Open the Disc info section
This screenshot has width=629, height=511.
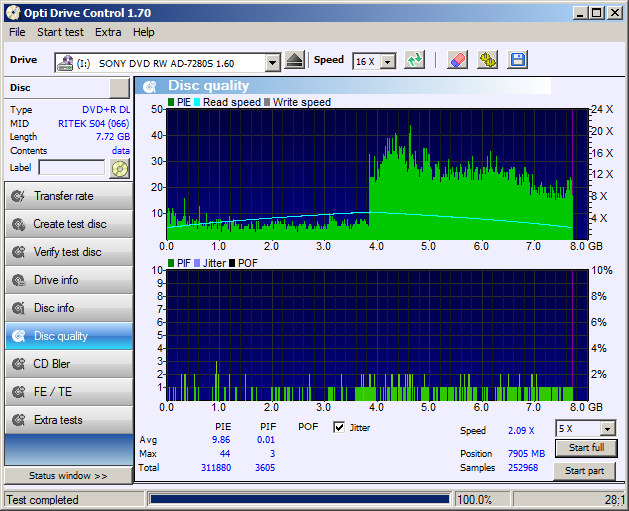click(69, 308)
